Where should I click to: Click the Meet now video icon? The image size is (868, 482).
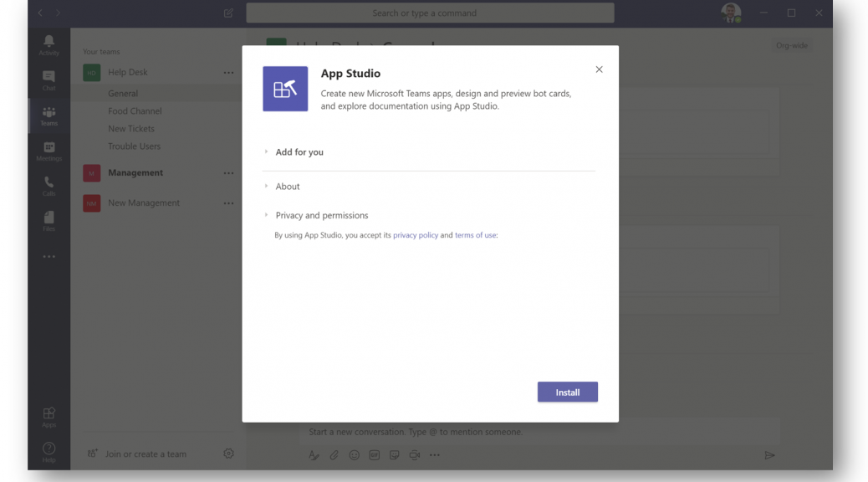pos(414,455)
